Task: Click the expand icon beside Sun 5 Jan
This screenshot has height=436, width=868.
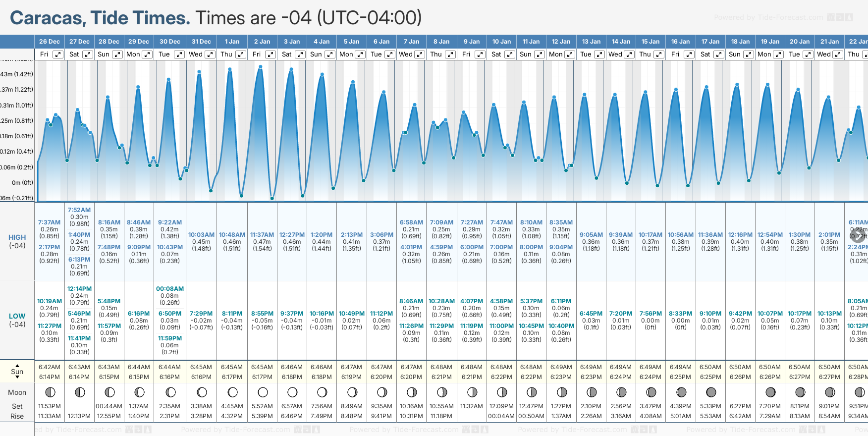Action: [330, 54]
